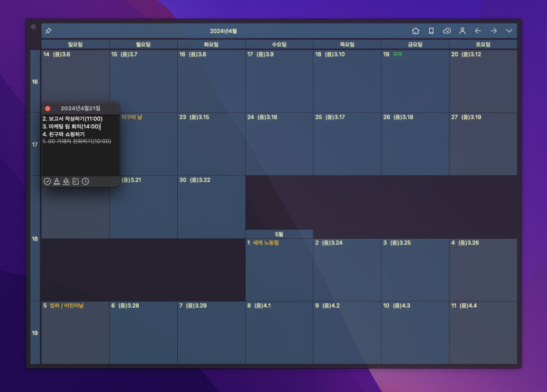This screenshot has height=392, width=547.
Task: Open April 15 (음)3.7 day cell
Action: [143, 81]
